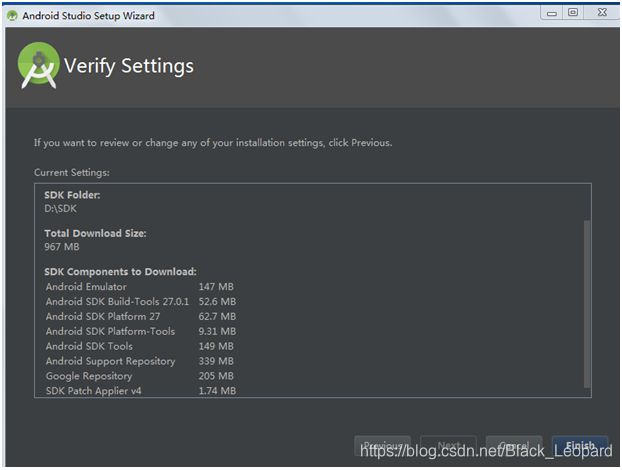Click the '339 MB' size value
Viewport: 622px width, 470px height.
click(216, 361)
